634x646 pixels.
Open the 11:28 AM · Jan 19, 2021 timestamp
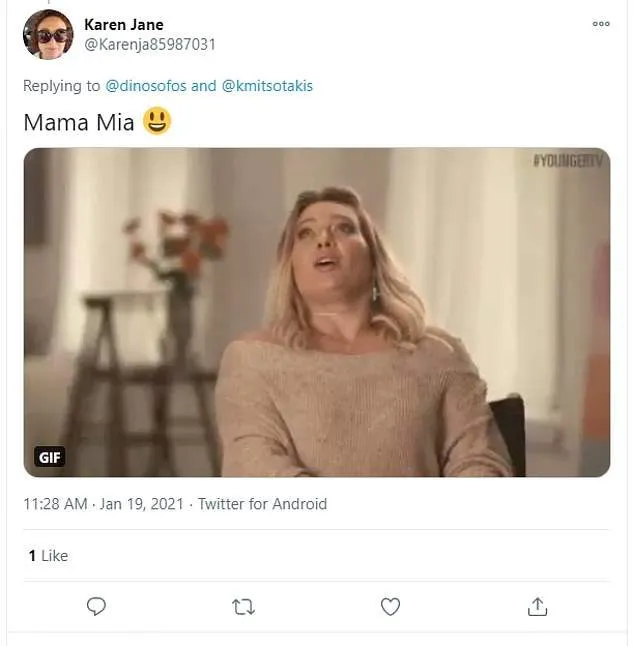coord(103,504)
